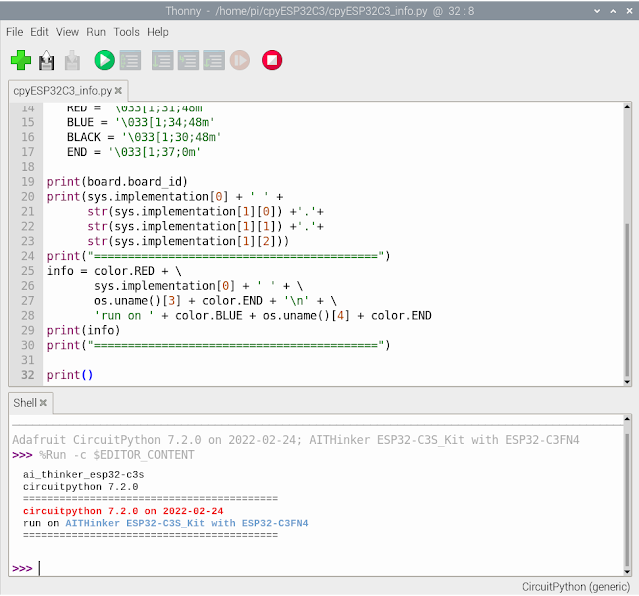
Task: Click the %Run -c $EDITOR_CONTENT shell command
Action: (117, 455)
